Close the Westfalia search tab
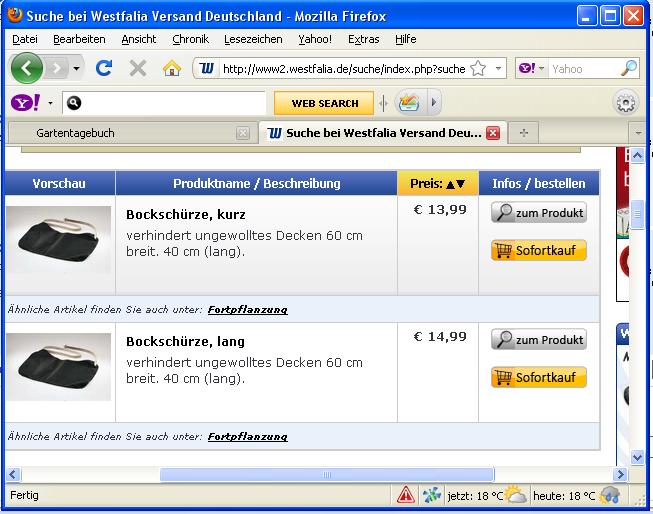 coord(493,133)
